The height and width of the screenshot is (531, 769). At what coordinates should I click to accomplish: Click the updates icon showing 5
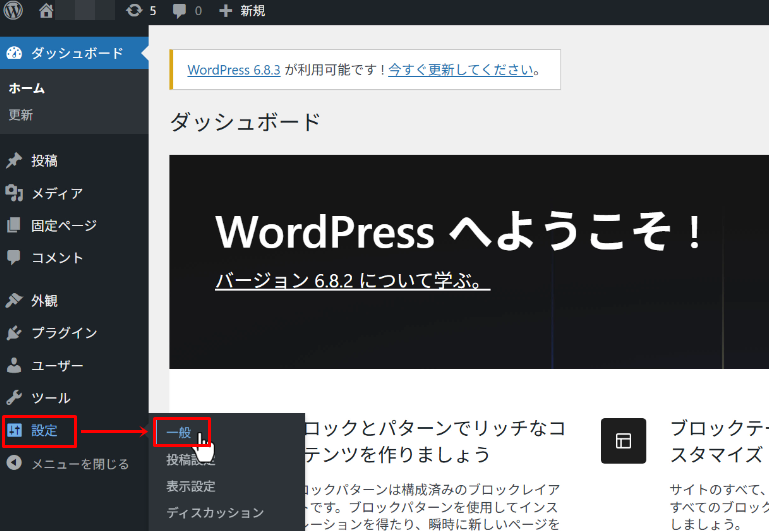pyautogui.click(x=141, y=12)
